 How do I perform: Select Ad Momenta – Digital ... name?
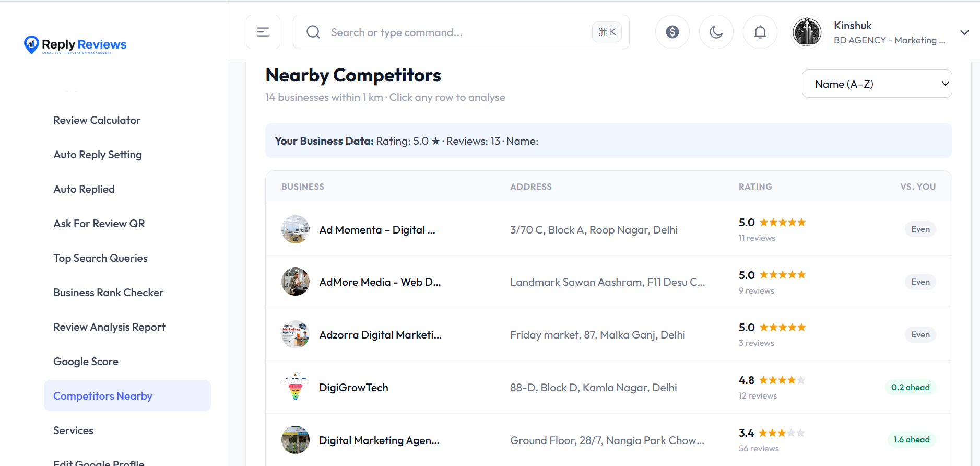tap(377, 230)
